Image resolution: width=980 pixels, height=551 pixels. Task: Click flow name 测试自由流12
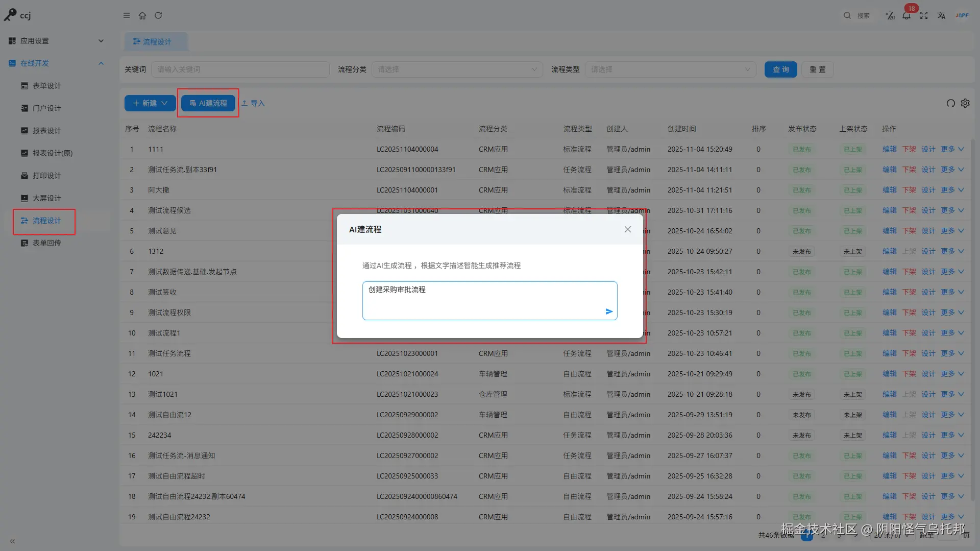(169, 415)
